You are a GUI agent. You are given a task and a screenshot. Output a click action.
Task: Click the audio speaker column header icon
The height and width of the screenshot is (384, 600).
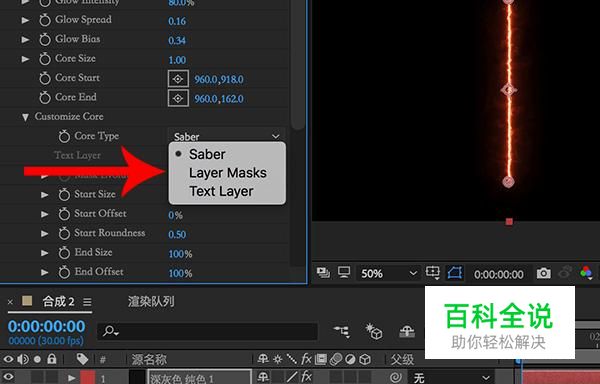pos(23,359)
